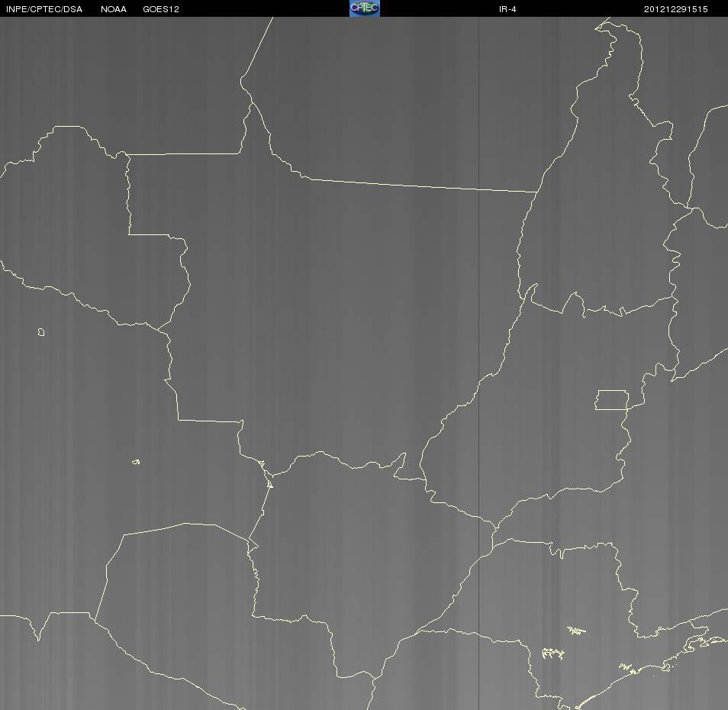728x710 pixels.
Task: Click the NOAA label in the header
Action: (113, 9)
